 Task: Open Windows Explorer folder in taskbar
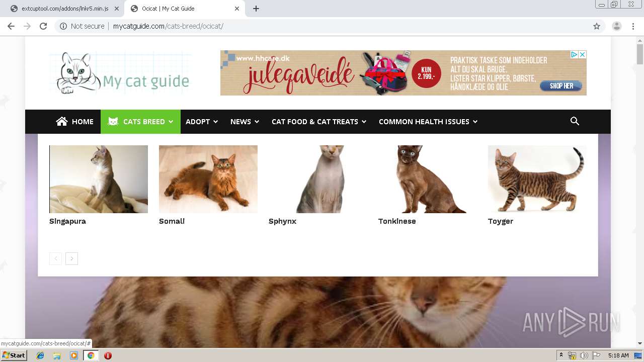(57, 355)
